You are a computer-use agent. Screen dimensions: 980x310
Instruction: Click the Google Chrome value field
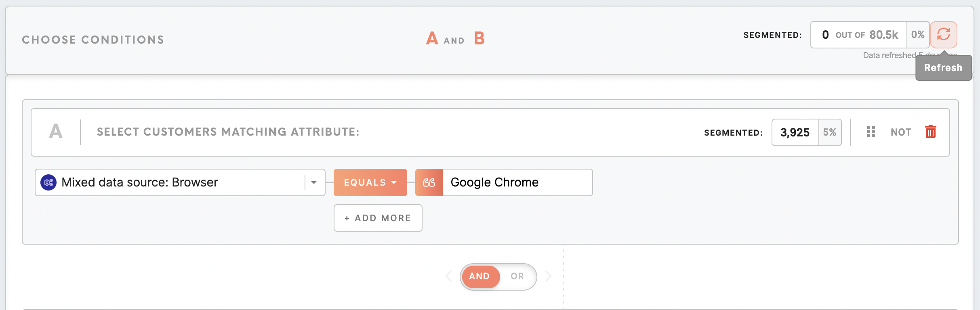[517, 182]
